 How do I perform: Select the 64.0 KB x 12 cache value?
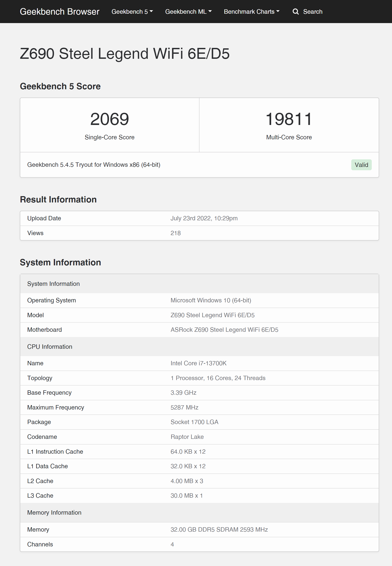(188, 452)
